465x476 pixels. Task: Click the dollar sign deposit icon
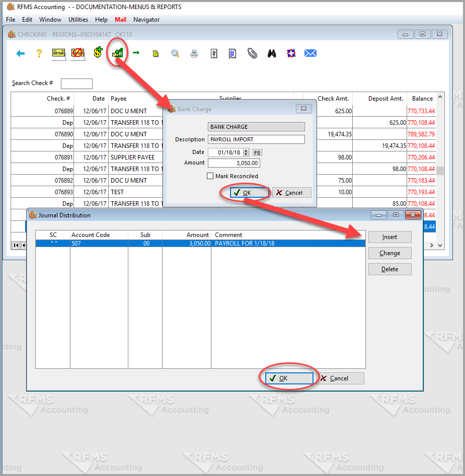click(x=98, y=52)
